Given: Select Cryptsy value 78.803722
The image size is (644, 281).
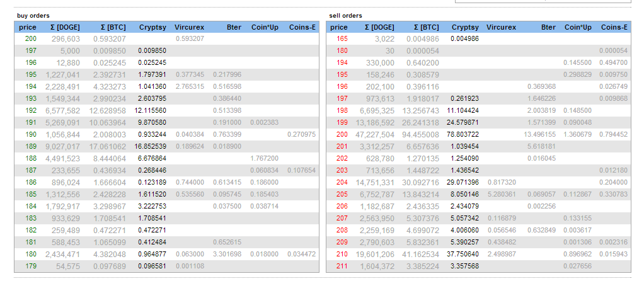Looking at the screenshot, I should pyautogui.click(x=463, y=134).
